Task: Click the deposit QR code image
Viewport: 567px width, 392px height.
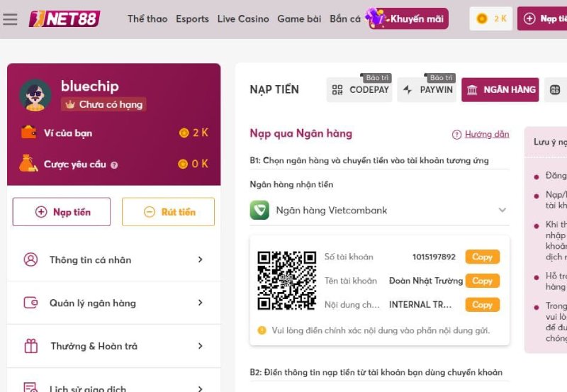Action: tap(287, 280)
